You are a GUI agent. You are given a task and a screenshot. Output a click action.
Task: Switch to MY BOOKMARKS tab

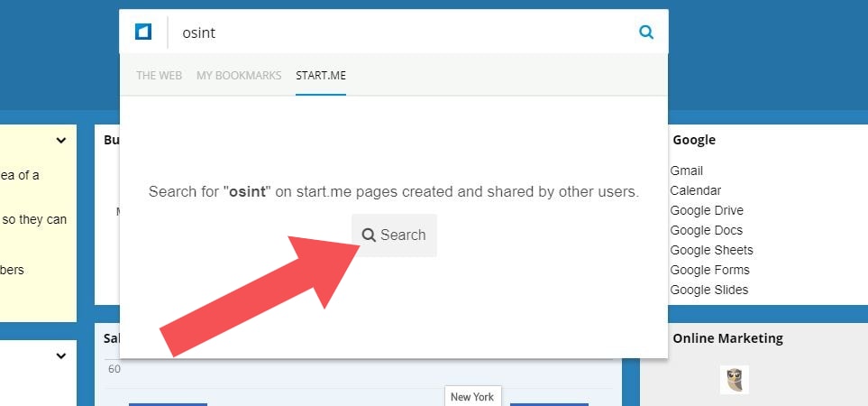click(239, 75)
